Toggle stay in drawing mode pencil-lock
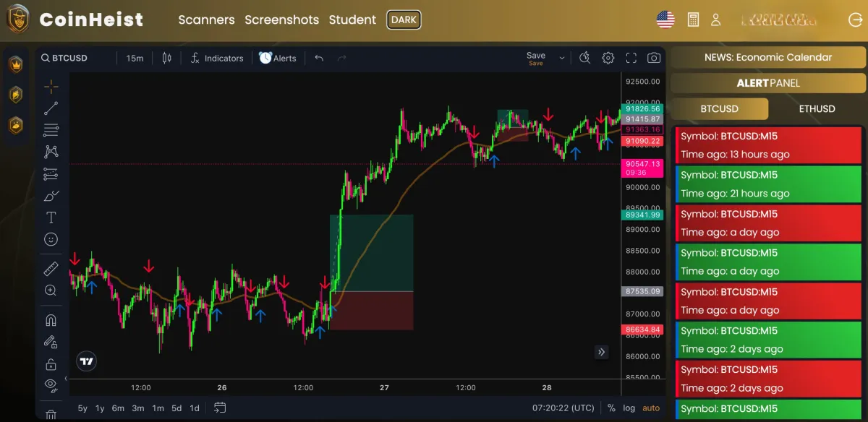The height and width of the screenshot is (422, 868). 51,342
